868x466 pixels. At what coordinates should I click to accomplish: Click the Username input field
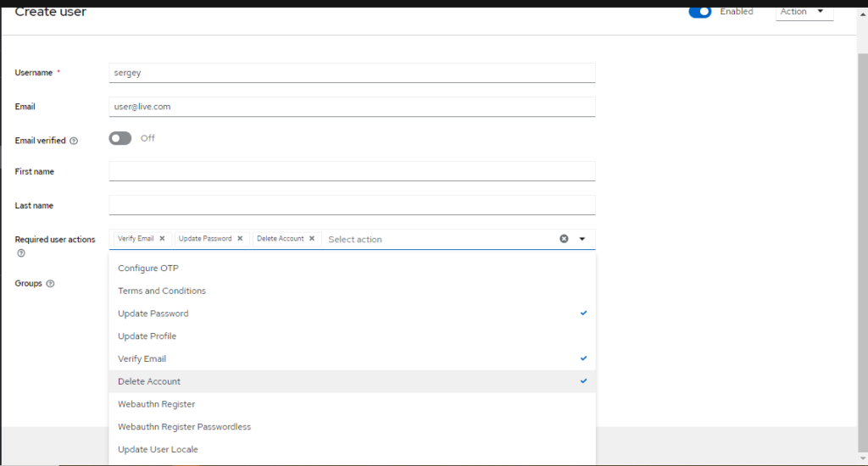[352, 73]
